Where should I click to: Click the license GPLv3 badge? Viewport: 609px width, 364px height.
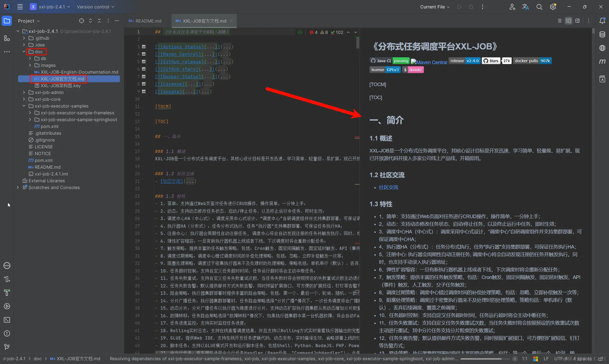coord(385,70)
